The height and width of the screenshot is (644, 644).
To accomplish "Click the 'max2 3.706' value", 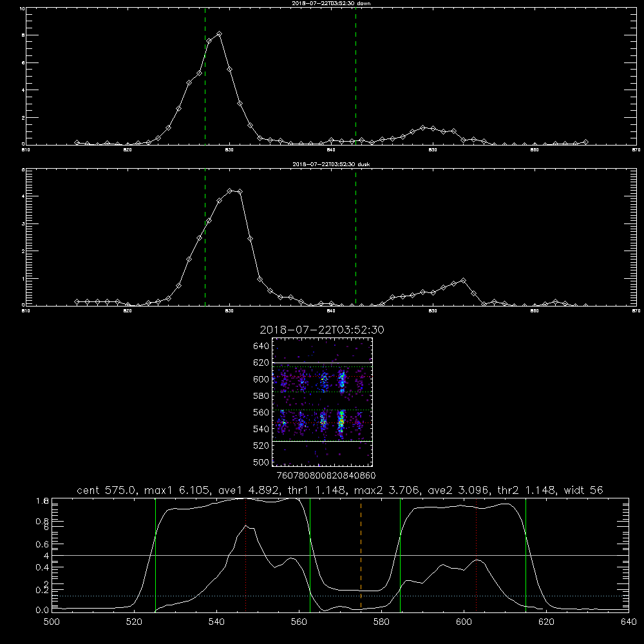I will point(386,490).
